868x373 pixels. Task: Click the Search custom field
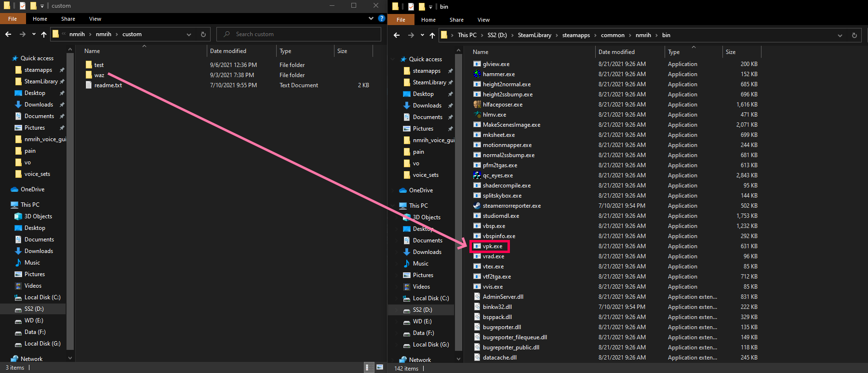(299, 34)
